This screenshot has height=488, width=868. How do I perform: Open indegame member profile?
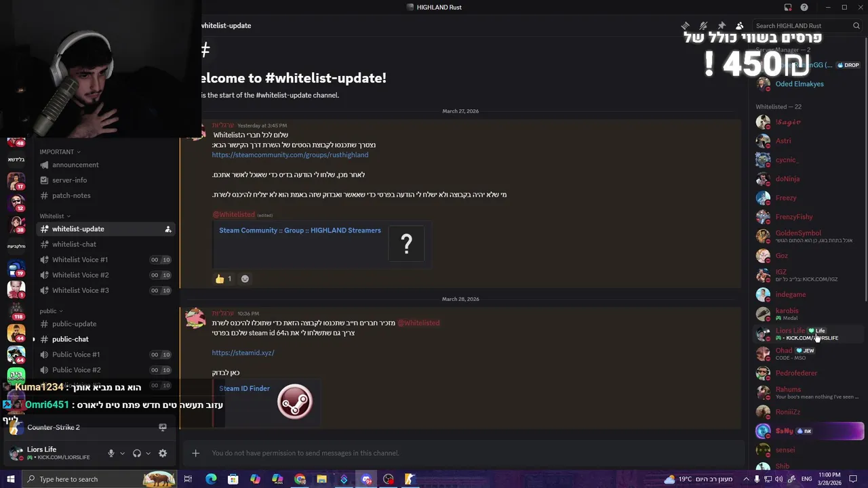pyautogui.click(x=807, y=295)
